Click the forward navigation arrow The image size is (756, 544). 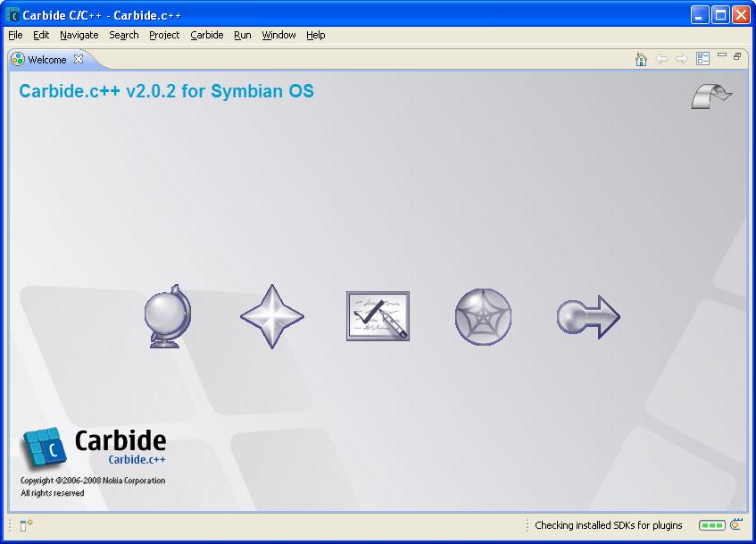click(681, 59)
